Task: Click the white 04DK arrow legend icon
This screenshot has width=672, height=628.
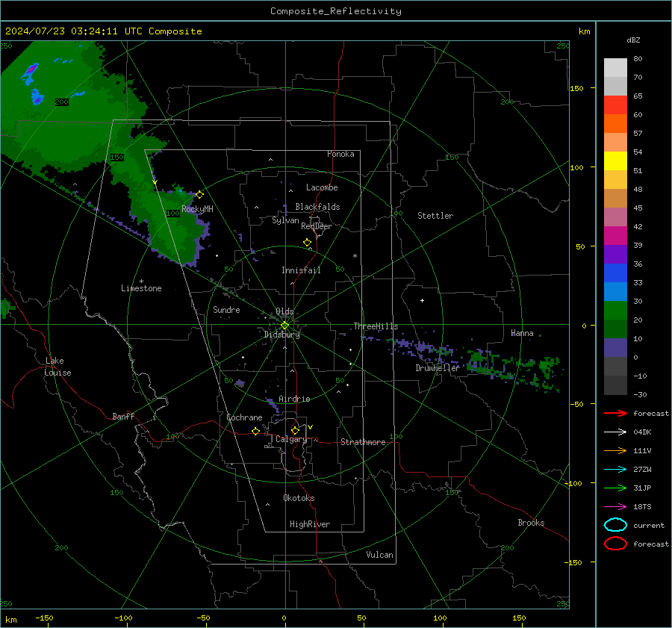Action: click(x=615, y=432)
